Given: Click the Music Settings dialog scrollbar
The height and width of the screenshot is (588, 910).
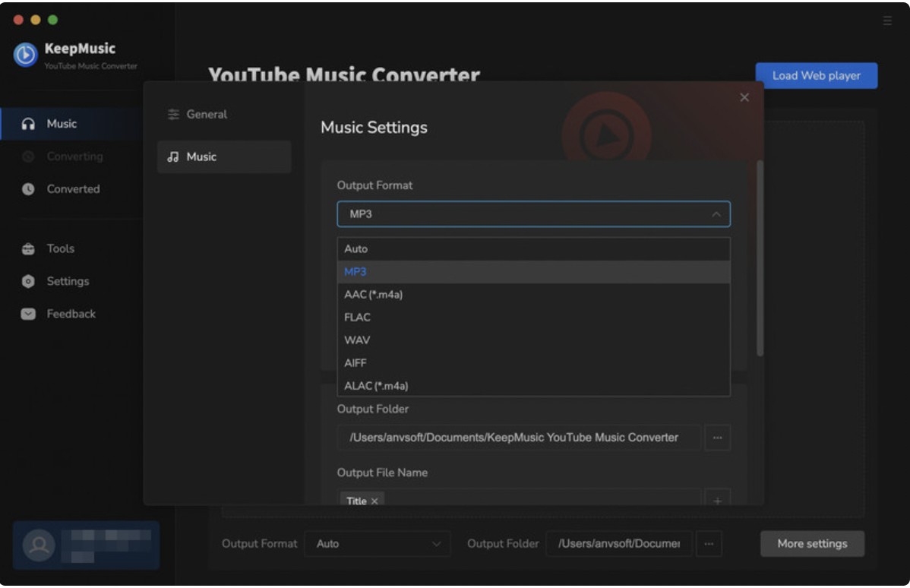Looking at the screenshot, I should [x=760, y=258].
